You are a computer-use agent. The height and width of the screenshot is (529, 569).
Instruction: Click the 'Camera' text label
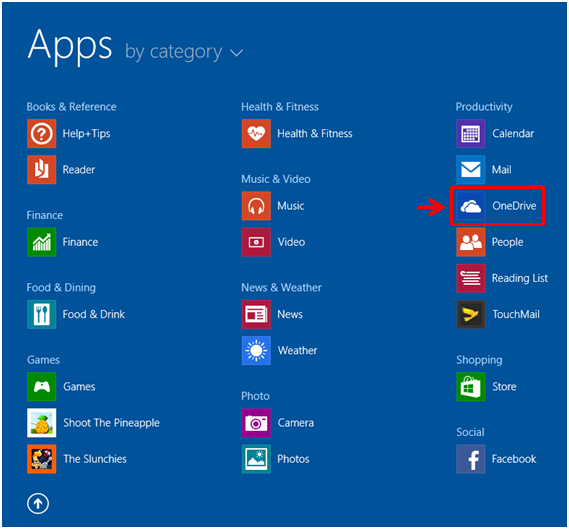(296, 423)
